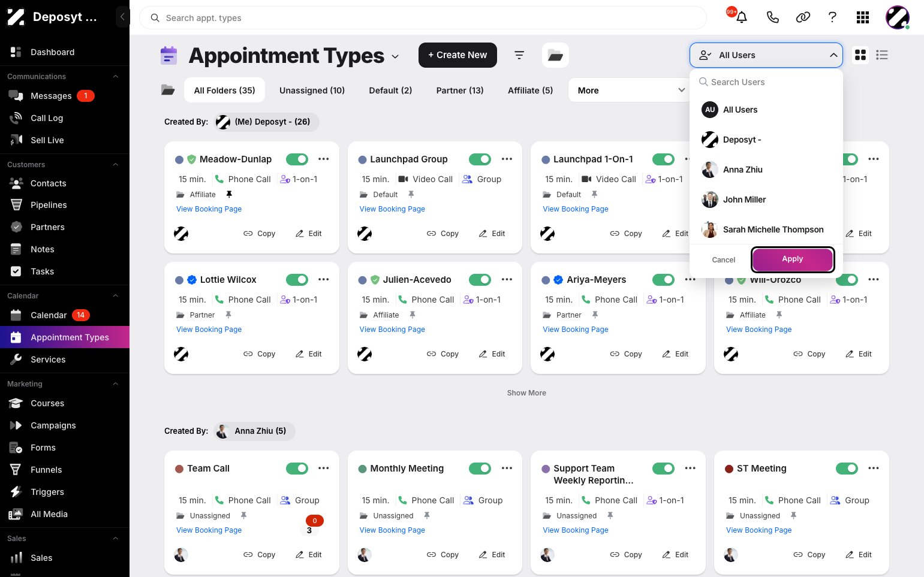This screenshot has height=577, width=924.
Task: Toggle off Meadow-Dunlap appointment type
Action: pos(297,159)
